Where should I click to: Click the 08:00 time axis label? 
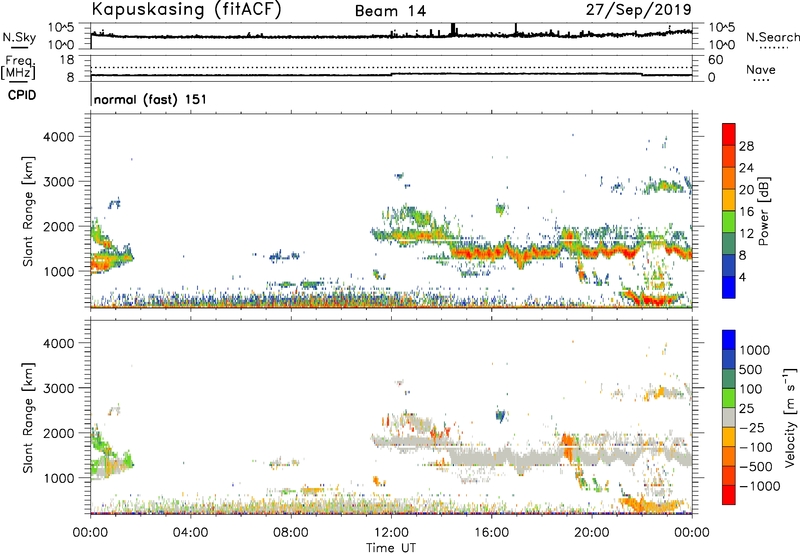click(291, 533)
